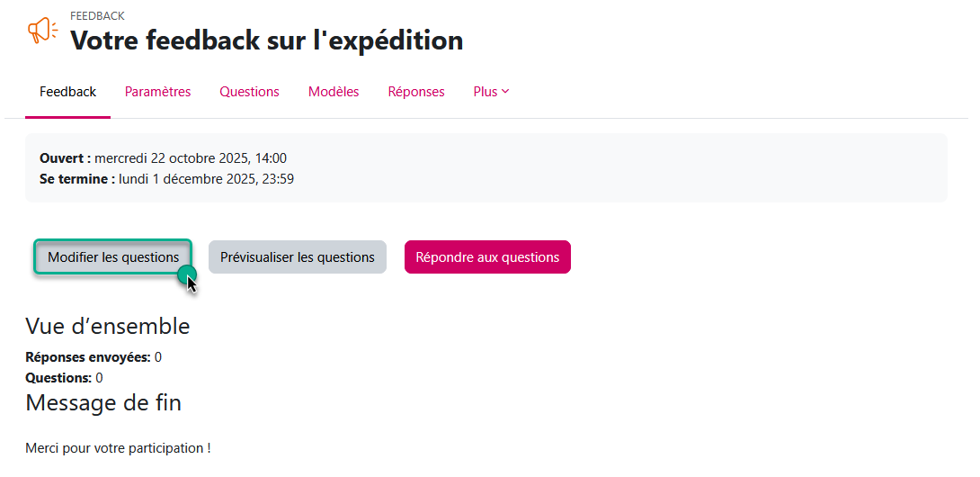Screen dimensions: 980x477
Task: Click the orange megaphone feedback icon
Action: click(42, 31)
